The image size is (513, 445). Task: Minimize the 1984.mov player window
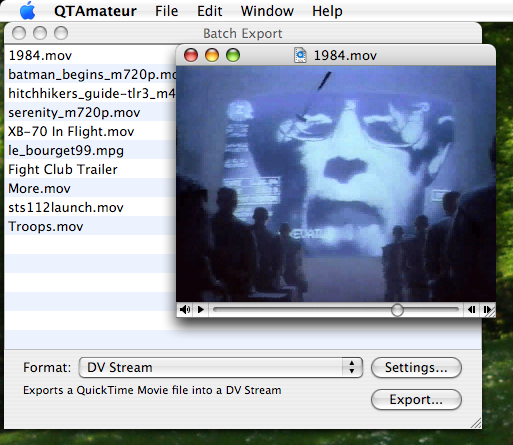pyautogui.click(x=212, y=55)
